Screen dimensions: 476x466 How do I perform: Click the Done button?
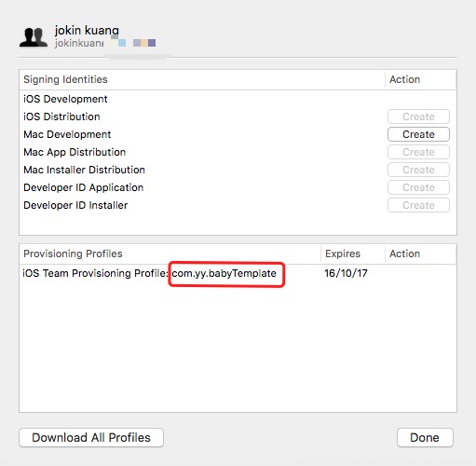point(425,437)
